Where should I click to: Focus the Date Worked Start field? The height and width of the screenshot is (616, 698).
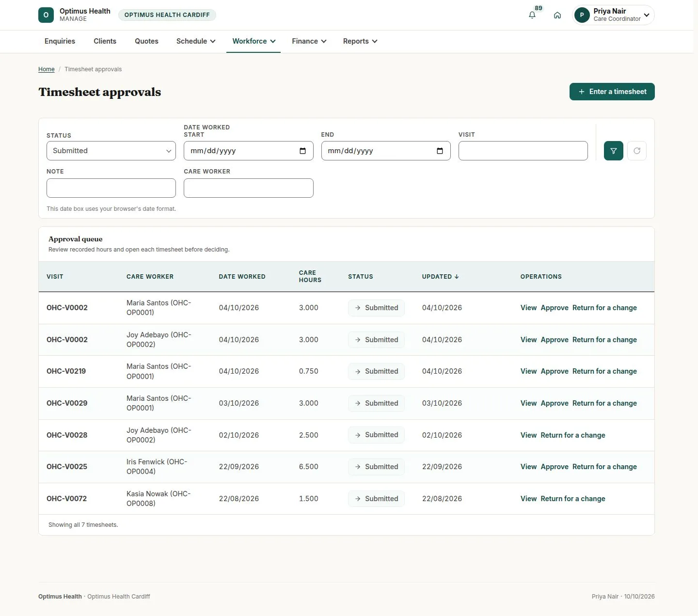coord(249,151)
